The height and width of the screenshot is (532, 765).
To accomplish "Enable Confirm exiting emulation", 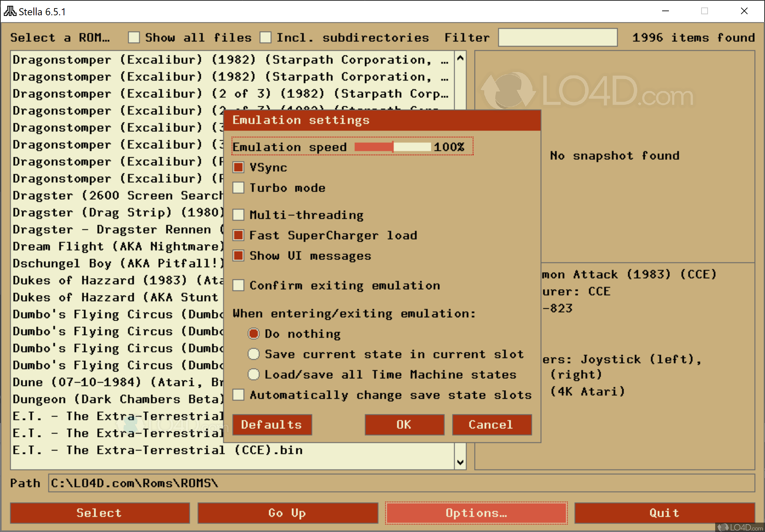I will pos(238,286).
